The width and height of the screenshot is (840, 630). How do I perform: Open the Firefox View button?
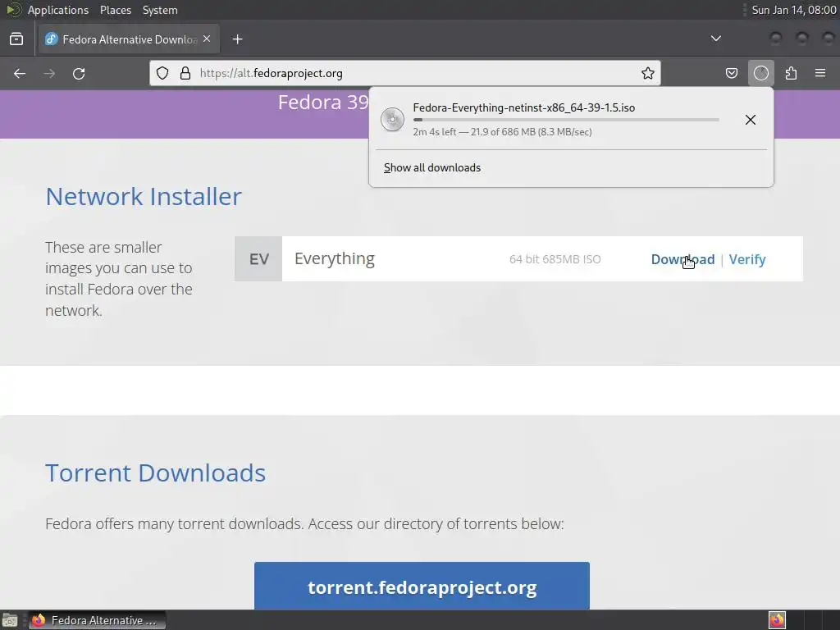16,39
